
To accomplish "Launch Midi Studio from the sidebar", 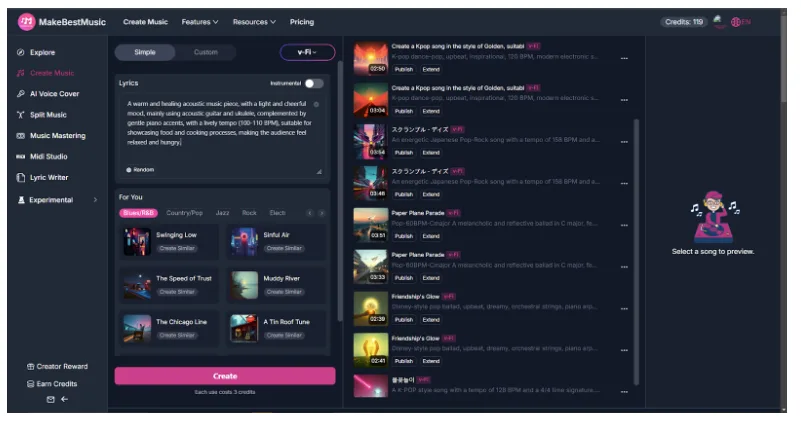I will tap(48, 157).
